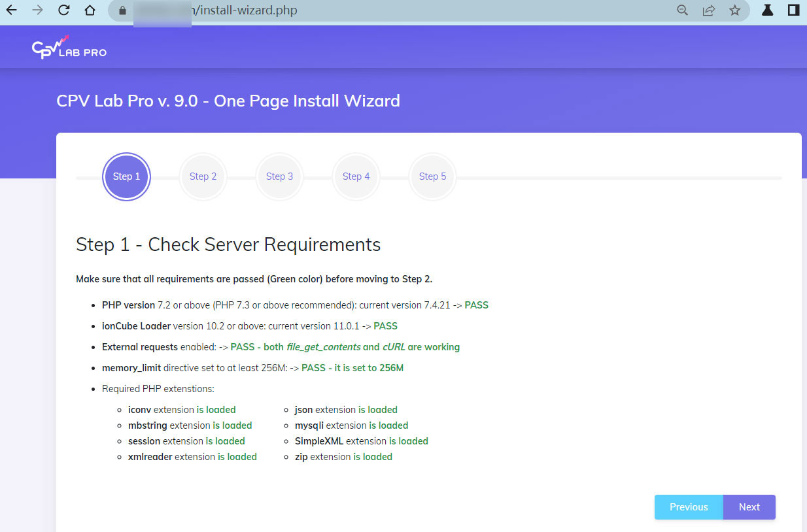Open the flask extension icon
Image resolution: width=807 pixels, height=532 pixels.
click(x=767, y=10)
